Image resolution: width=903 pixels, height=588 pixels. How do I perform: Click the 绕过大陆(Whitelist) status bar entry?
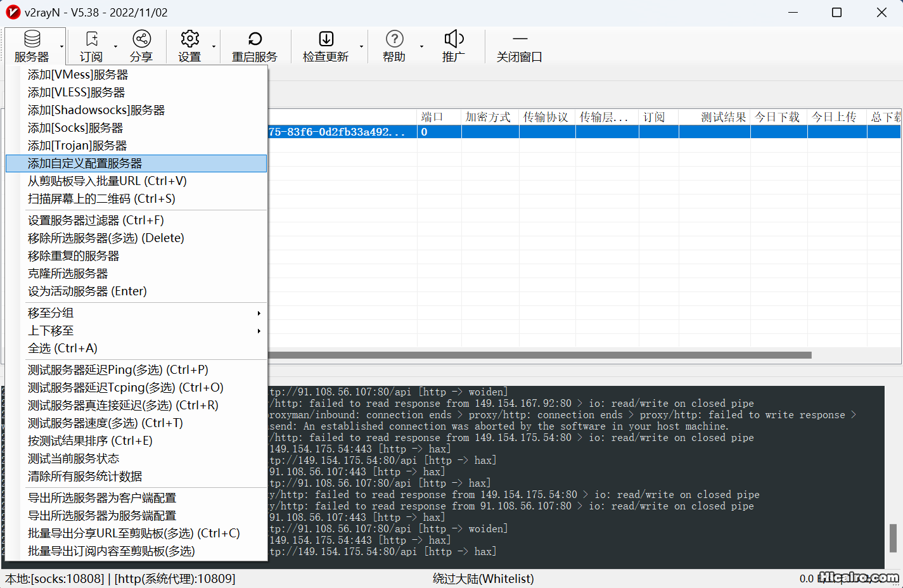pos(484,578)
